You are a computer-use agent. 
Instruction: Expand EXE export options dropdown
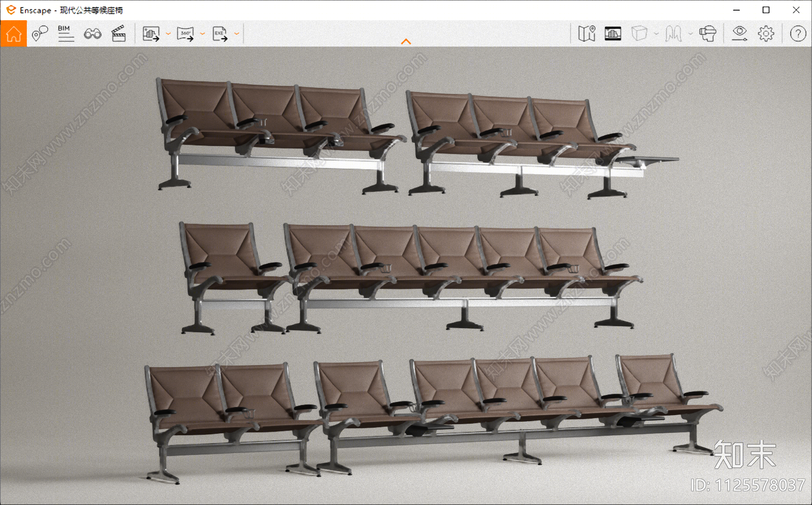pyautogui.click(x=236, y=34)
